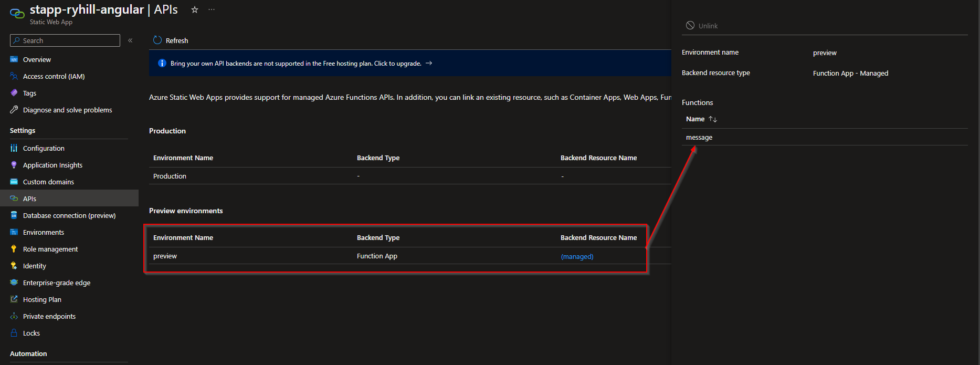Open Private endpoints

(x=49, y=316)
